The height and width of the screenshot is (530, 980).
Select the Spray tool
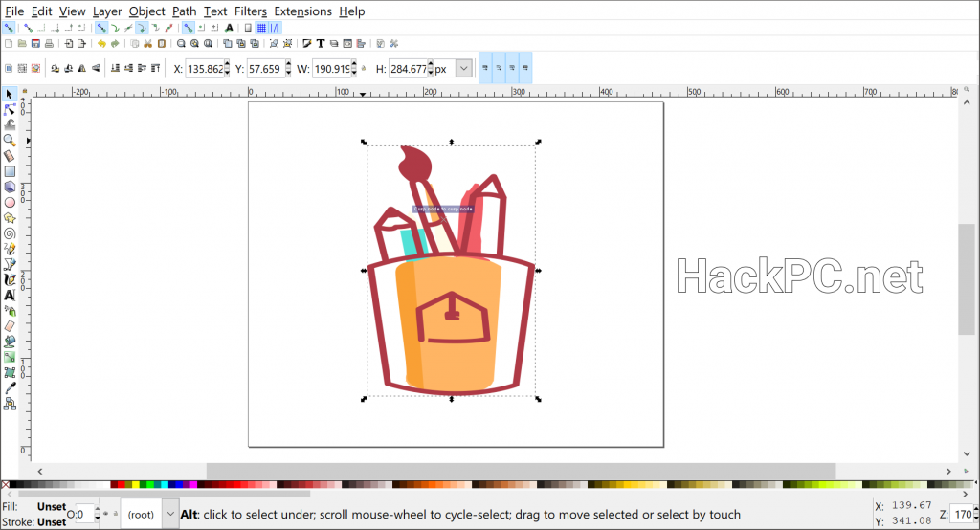[10, 311]
